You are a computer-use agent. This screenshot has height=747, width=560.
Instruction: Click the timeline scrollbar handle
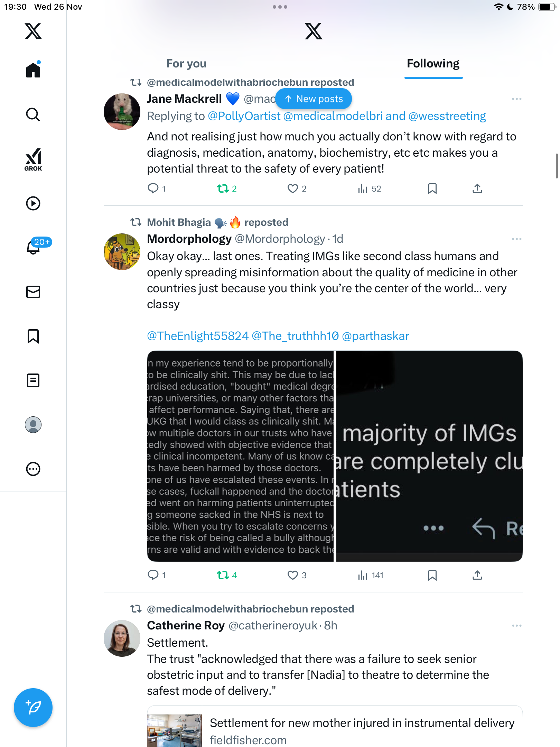click(557, 166)
